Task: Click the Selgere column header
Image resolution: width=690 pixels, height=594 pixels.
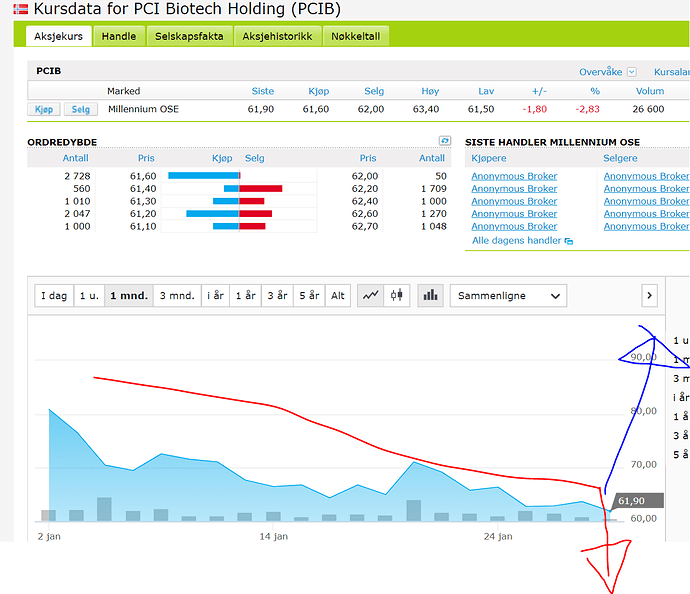Action: click(620, 158)
